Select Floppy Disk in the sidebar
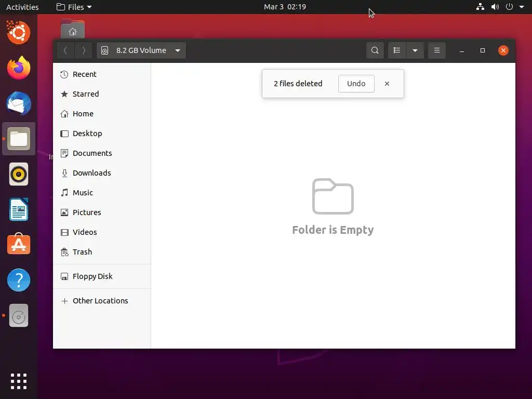 click(x=102, y=276)
